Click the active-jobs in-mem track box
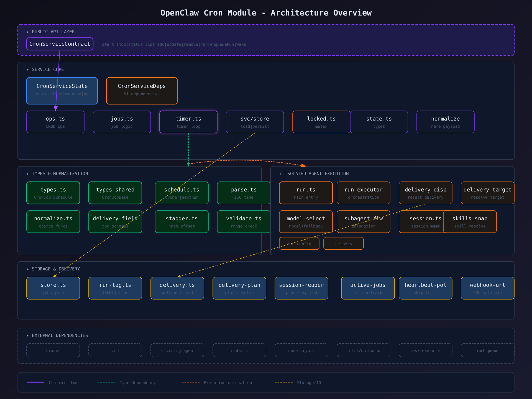This screenshot has width=532, height=399. 368,288
